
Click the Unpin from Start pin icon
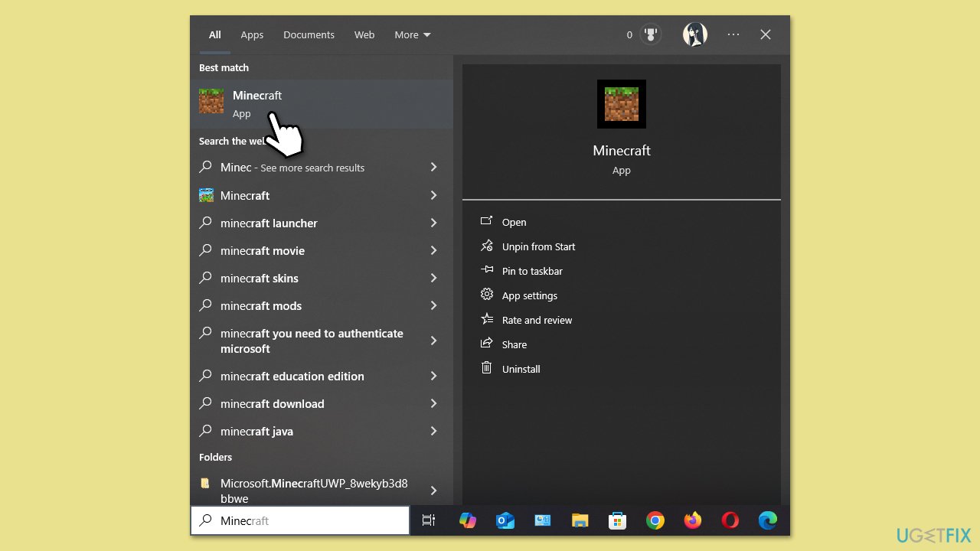tap(486, 246)
